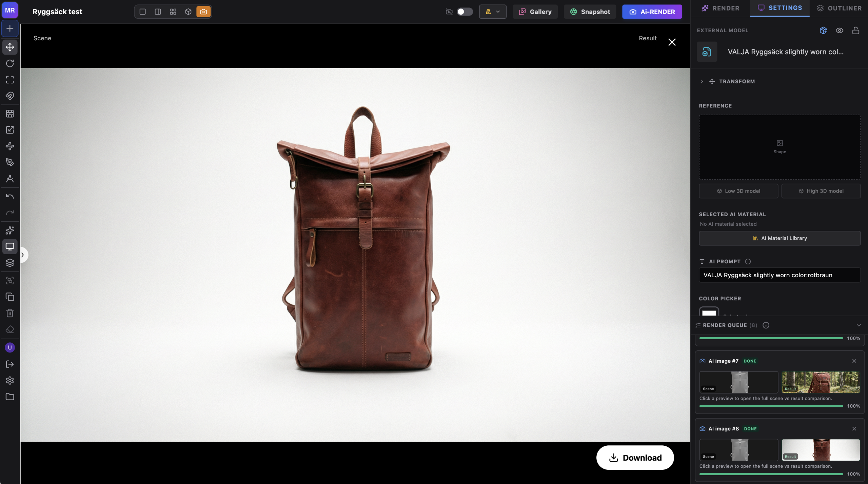
Task: Select the move tool in left sidebar
Action: tap(10, 47)
